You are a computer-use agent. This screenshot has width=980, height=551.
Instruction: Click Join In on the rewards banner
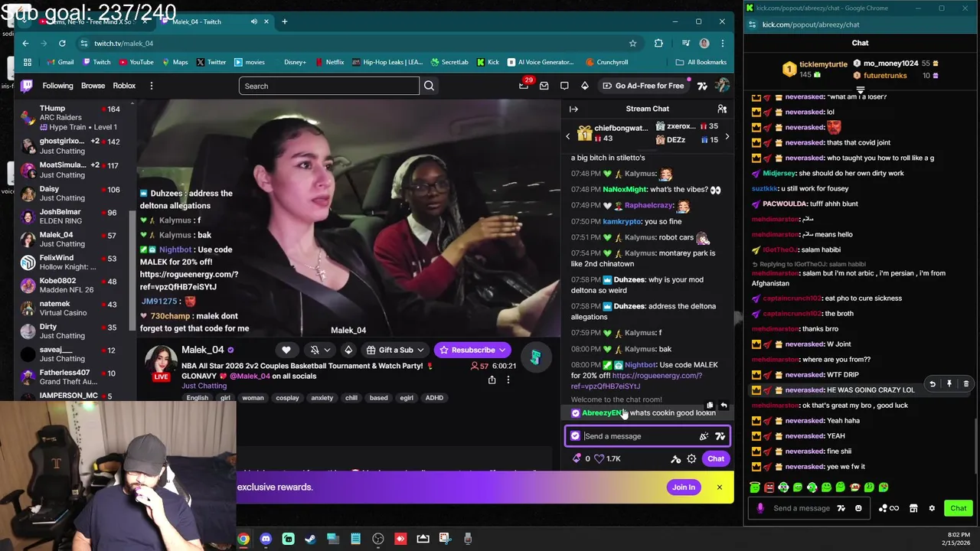click(x=684, y=487)
